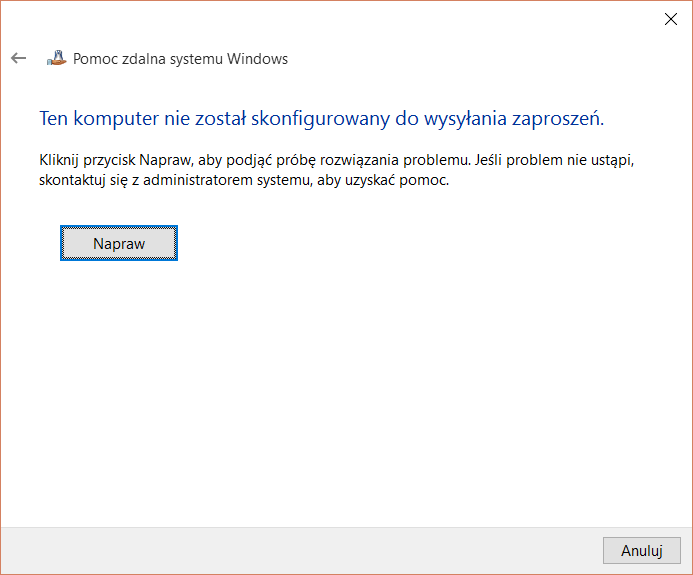Click "Jeśli problem nie ustąpi" in the description

(559, 160)
